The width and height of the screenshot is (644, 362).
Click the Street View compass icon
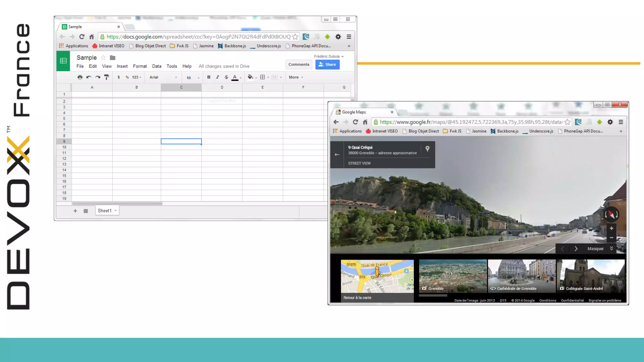coord(611,214)
